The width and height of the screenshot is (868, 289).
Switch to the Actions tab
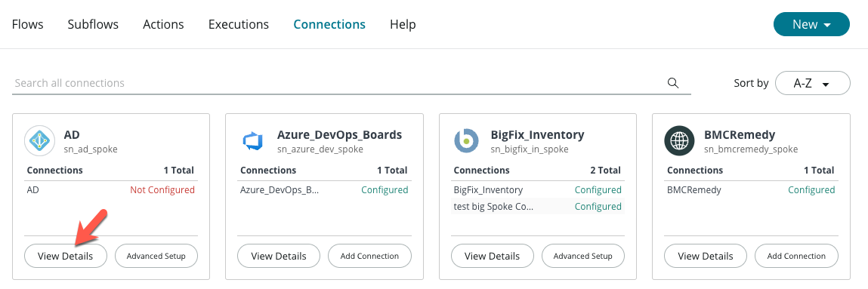pyautogui.click(x=163, y=24)
